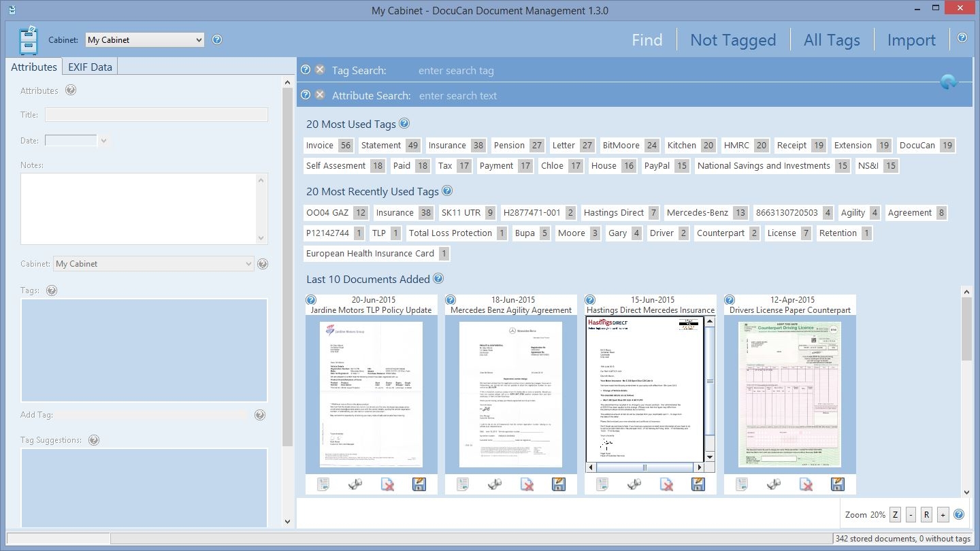
Task: Open help icon next to Cabinet dropdown
Action: click(217, 39)
